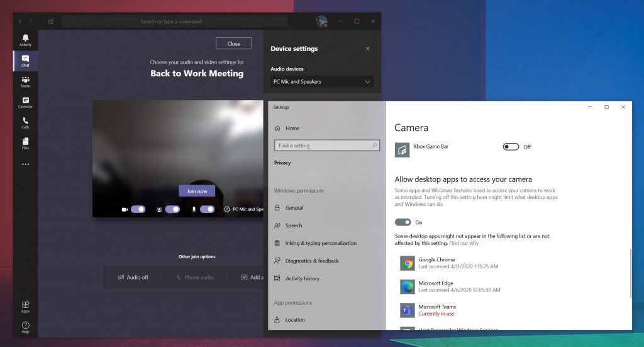Click the Settings window vertical scrollbar
Screen dimensions: 644x347
(630, 277)
